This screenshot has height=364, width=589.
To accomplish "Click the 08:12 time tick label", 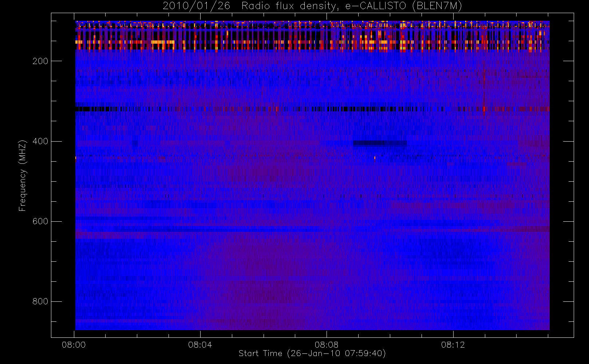I will 453,345.
